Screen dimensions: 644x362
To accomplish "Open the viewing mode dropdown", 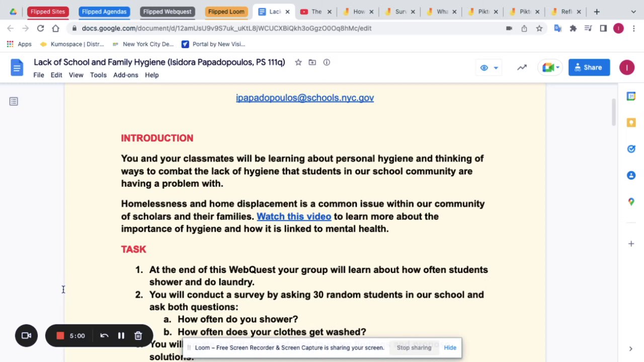I will [x=489, y=67].
